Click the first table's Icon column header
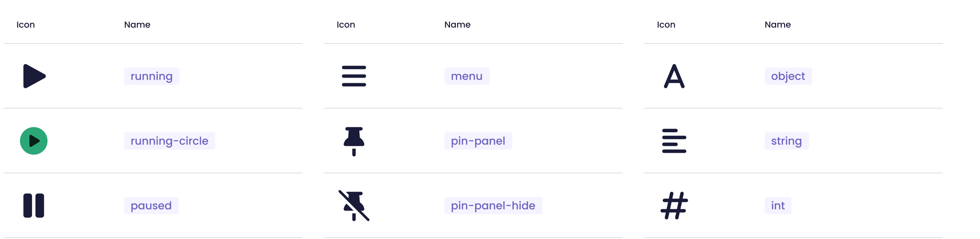Image resolution: width=980 pixels, height=239 pixels. (25, 25)
